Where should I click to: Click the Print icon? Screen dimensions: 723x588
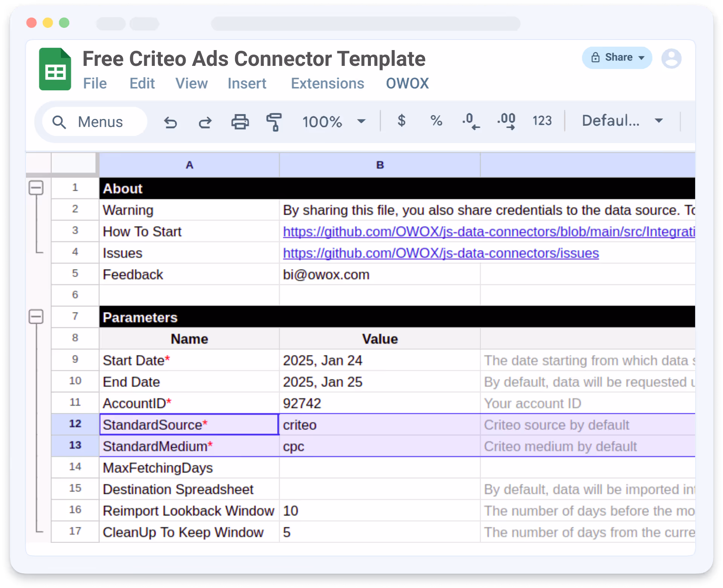[240, 122]
